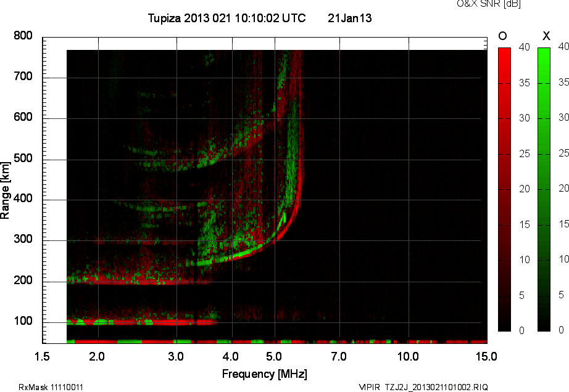Click the 'X' label above green bar
Viewport: 569px width, 392px height.
tap(546, 36)
